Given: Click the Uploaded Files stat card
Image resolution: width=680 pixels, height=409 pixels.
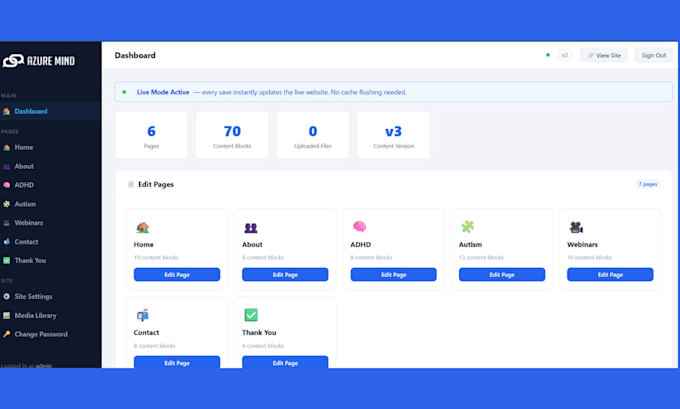Looking at the screenshot, I should 313,135.
